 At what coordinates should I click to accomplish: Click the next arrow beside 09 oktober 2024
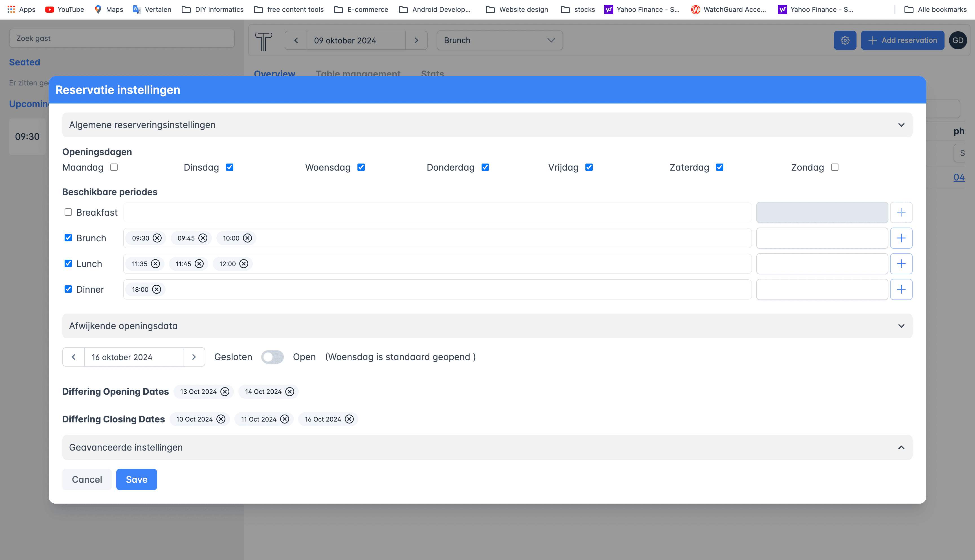(417, 40)
